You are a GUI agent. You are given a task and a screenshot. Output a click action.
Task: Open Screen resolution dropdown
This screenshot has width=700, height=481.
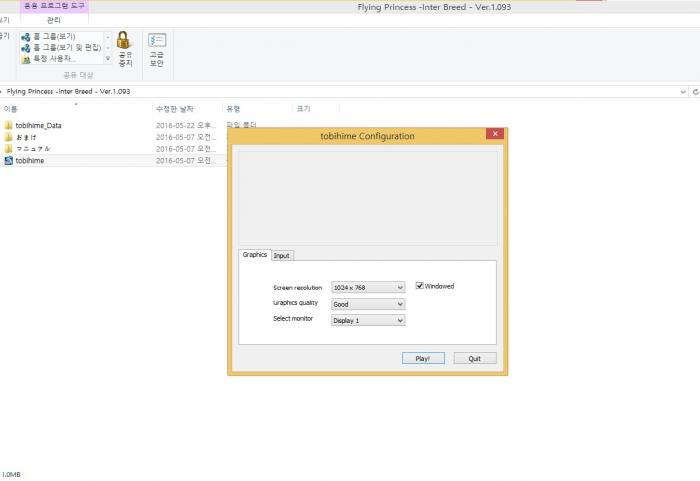[x=368, y=287]
